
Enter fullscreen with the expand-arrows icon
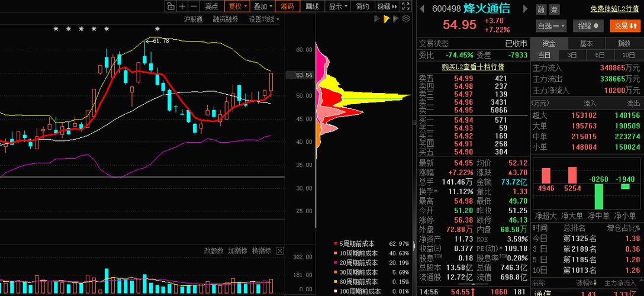(x=406, y=6)
